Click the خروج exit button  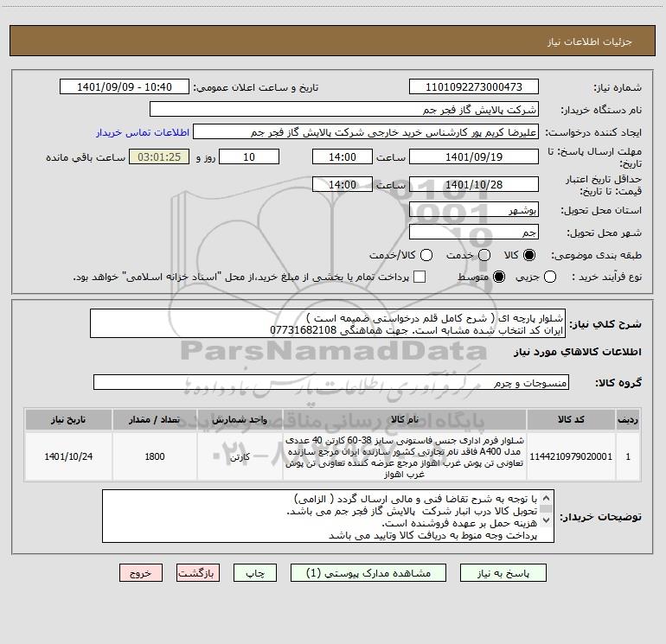click(x=141, y=573)
